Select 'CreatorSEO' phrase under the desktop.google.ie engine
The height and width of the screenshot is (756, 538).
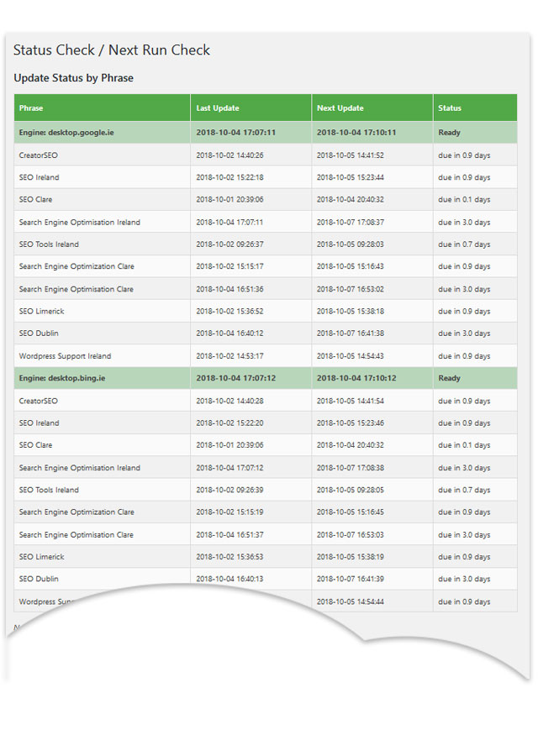(38, 155)
